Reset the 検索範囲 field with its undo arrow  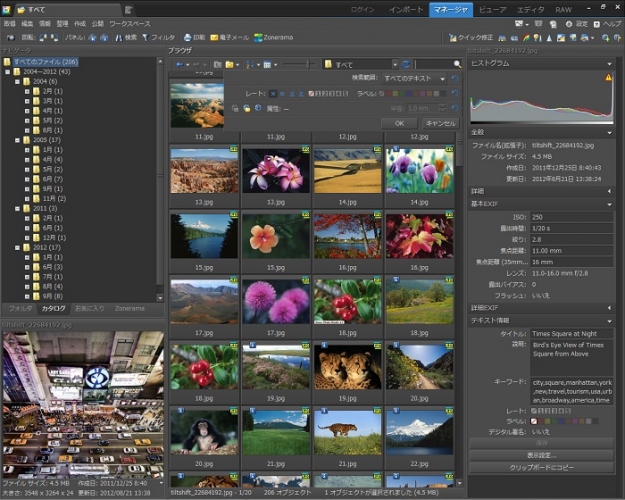[454, 79]
